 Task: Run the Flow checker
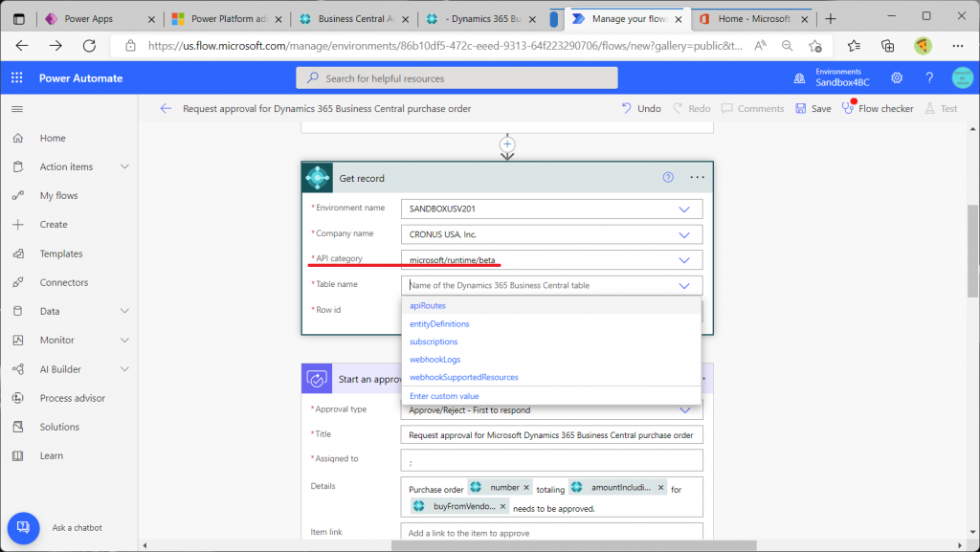tap(878, 109)
